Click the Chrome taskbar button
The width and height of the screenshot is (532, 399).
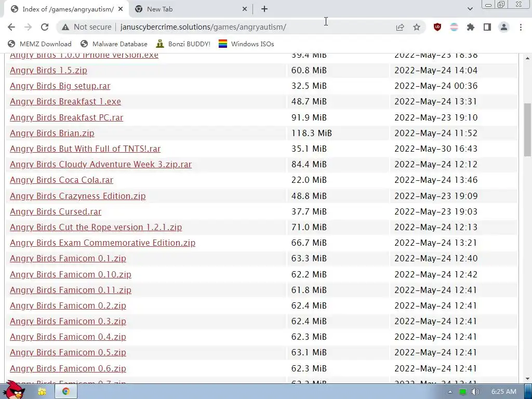66,392
